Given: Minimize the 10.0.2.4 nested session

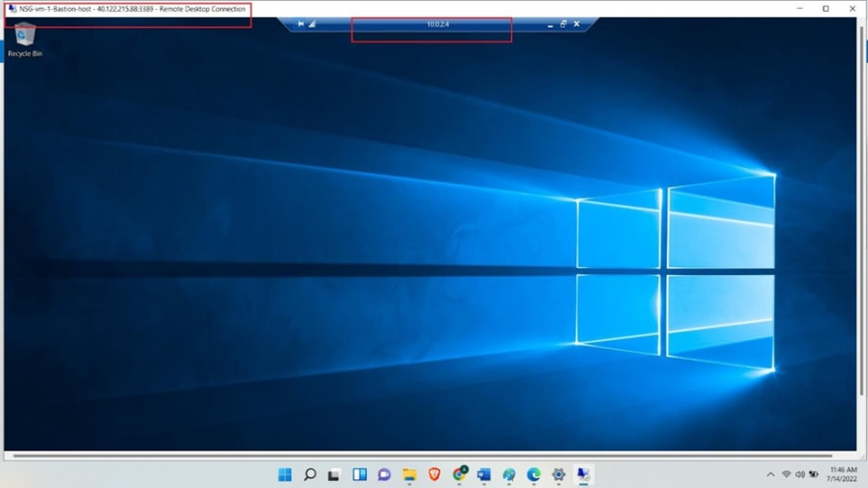Looking at the screenshot, I should [549, 25].
